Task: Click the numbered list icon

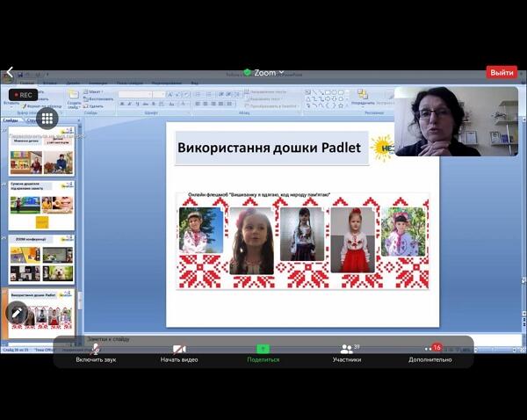Action: coord(209,95)
